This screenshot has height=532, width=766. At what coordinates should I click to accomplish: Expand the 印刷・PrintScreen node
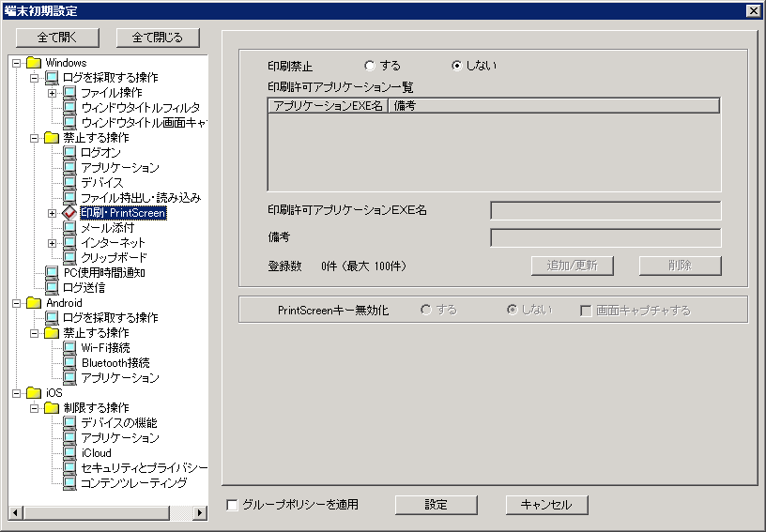click(x=52, y=213)
